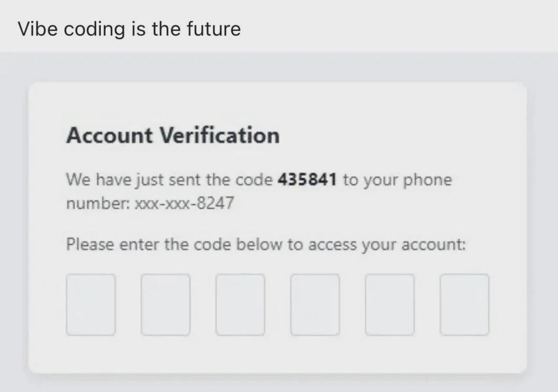Click the word "Account" in the heading
The width and height of the screenshot is (558, 392).
point(109,136)
